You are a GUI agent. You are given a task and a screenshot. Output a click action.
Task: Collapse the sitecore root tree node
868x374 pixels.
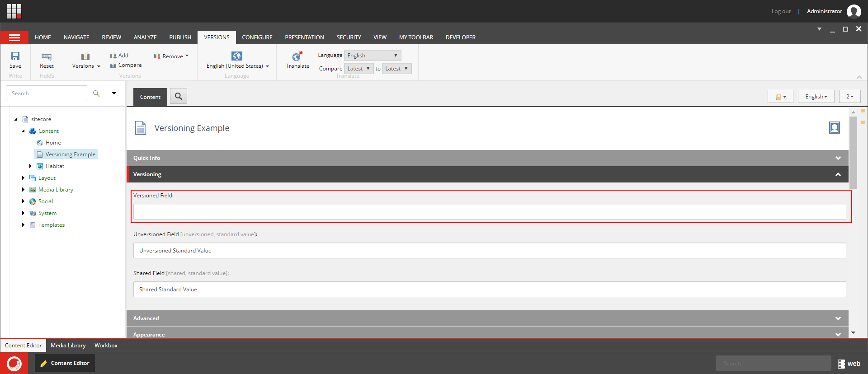coord(16,119)
